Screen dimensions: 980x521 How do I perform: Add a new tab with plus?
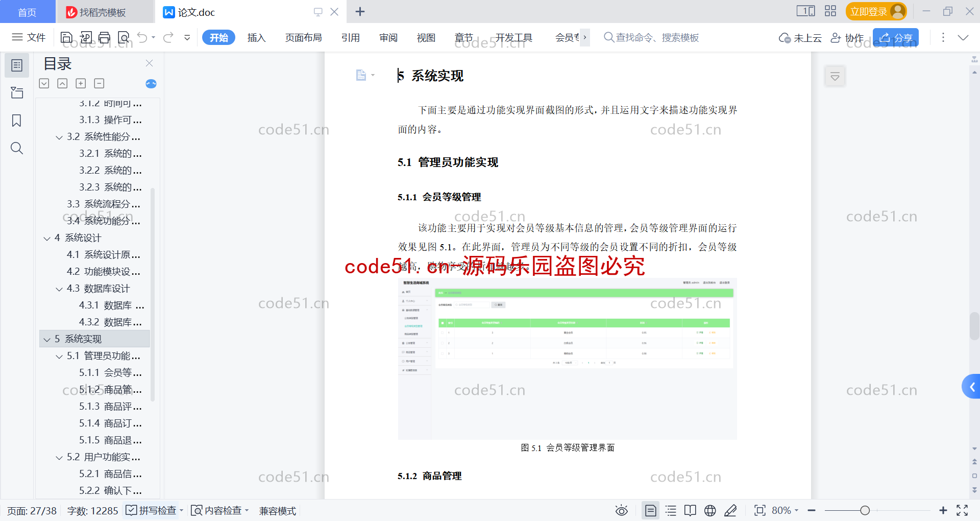pyautogui.click(x=360, y=12)
